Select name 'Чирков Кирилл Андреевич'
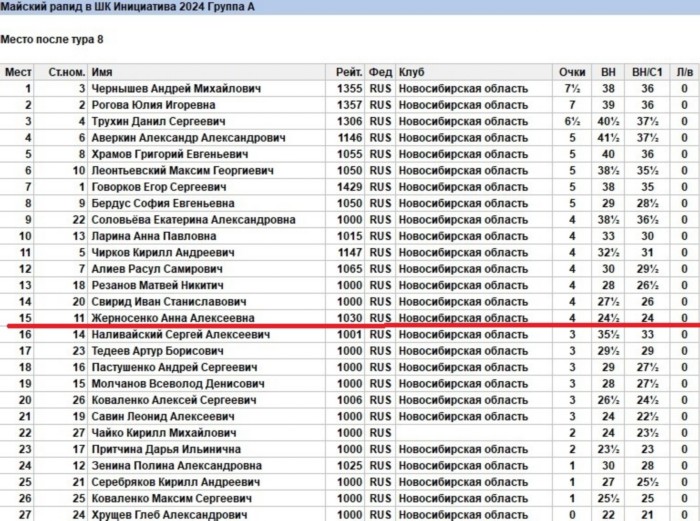 point(162,253)
